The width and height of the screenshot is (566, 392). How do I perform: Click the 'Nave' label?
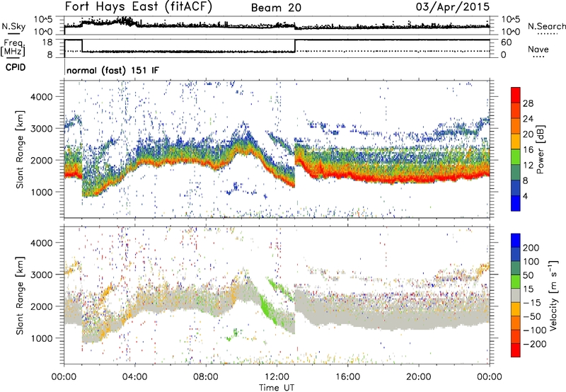[538, 49]
